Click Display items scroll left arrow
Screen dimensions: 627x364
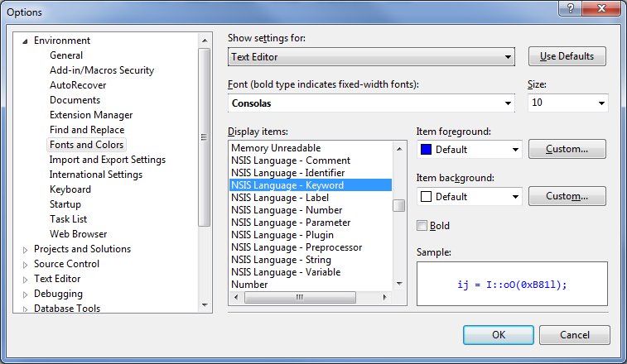click(x=236, y=297)
